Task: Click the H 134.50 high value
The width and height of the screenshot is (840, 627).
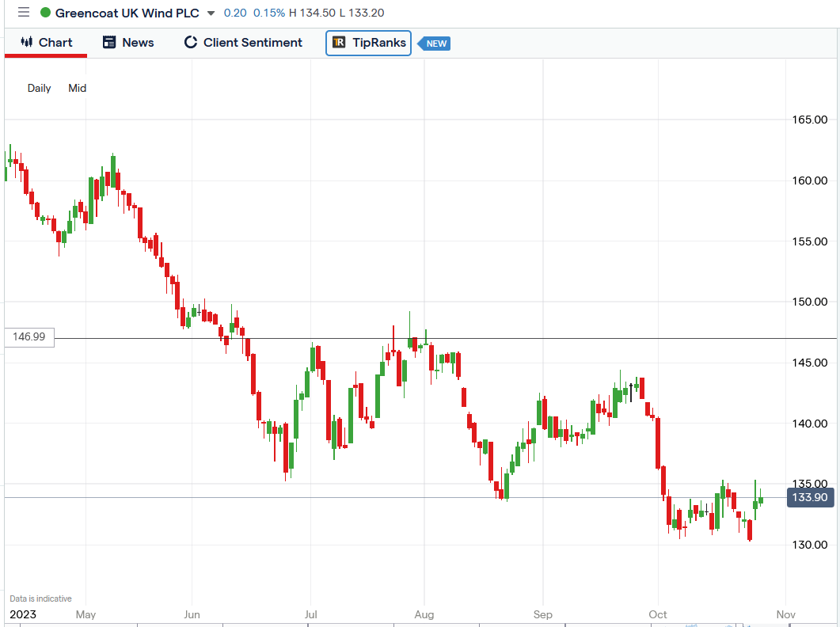Action: tap(312, 13)
